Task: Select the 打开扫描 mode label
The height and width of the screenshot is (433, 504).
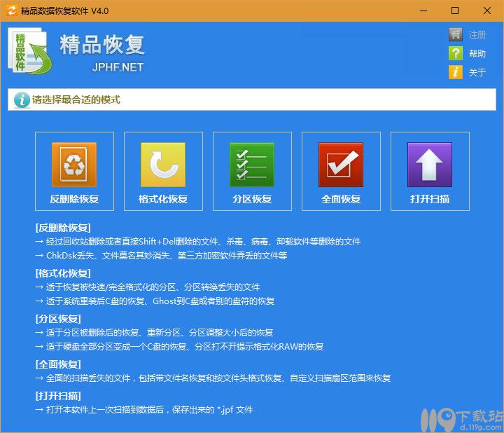Action: [430, 199]
